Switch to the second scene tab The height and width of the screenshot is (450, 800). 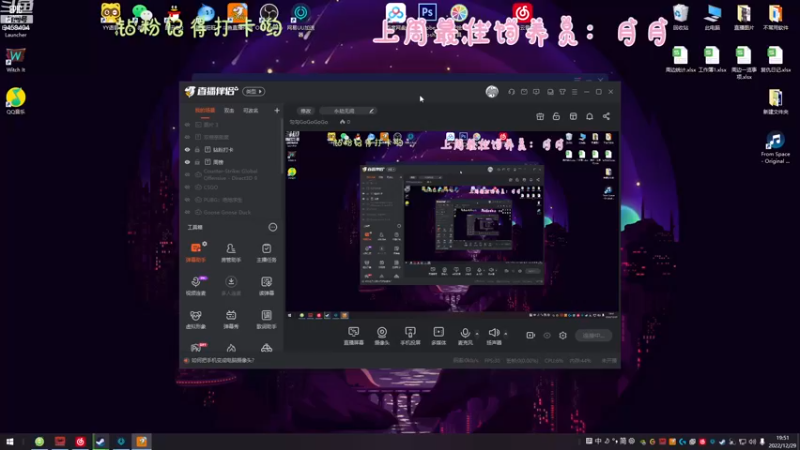[x=229, y=111]
